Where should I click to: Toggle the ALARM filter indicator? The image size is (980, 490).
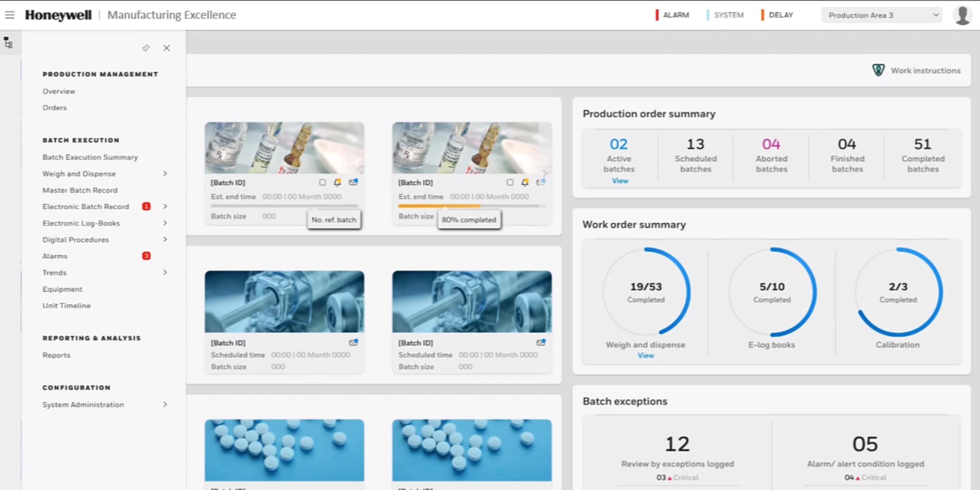[x=672, y=15]
